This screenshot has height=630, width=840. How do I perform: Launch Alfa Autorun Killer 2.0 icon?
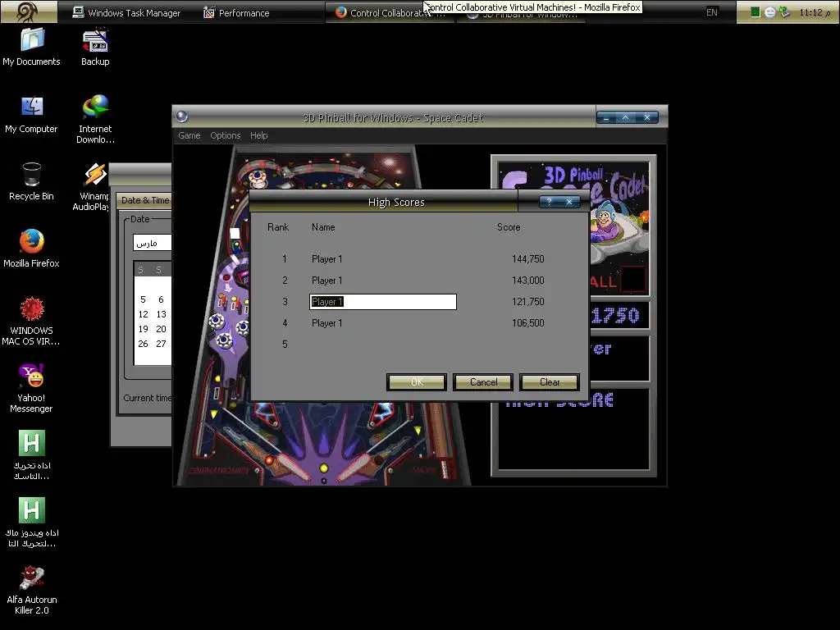coord(32,591)
